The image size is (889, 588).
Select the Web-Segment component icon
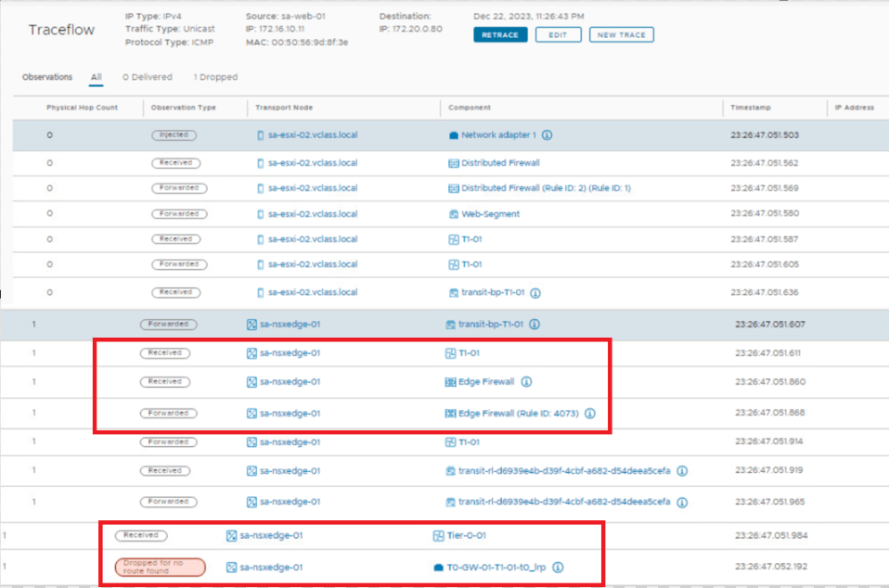point(455,213)
